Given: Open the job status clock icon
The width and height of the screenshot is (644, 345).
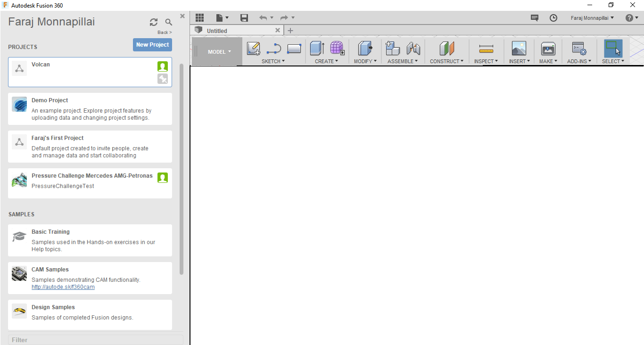Looking at the screenshot, I should 553,18.
